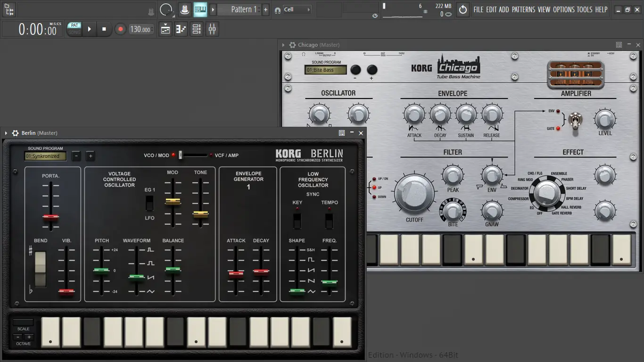
Task: Toggle typing keyboard to piano icon
Action: [200, 9]
